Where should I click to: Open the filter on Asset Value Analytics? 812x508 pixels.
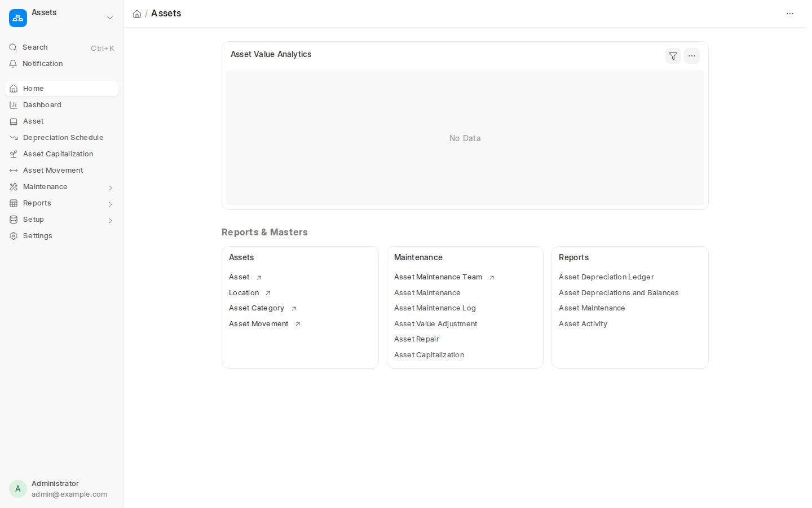pyautogui.click(x=673, y=56)
